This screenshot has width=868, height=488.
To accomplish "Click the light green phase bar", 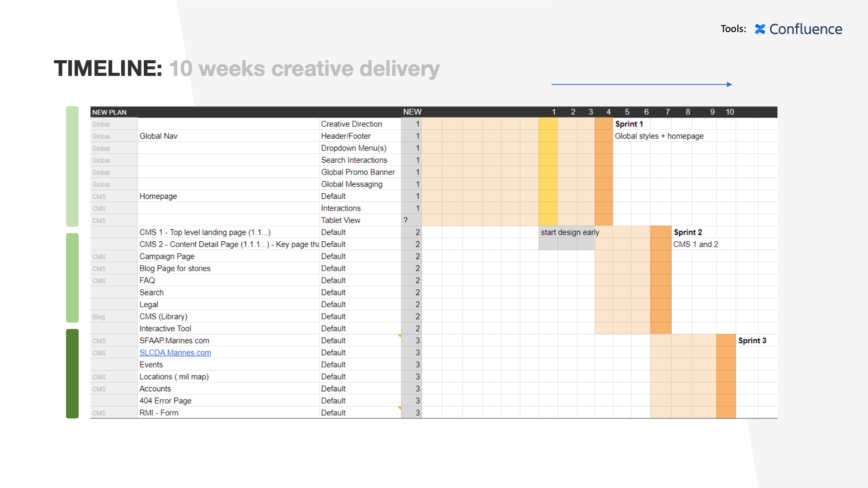I will (72, 166).
